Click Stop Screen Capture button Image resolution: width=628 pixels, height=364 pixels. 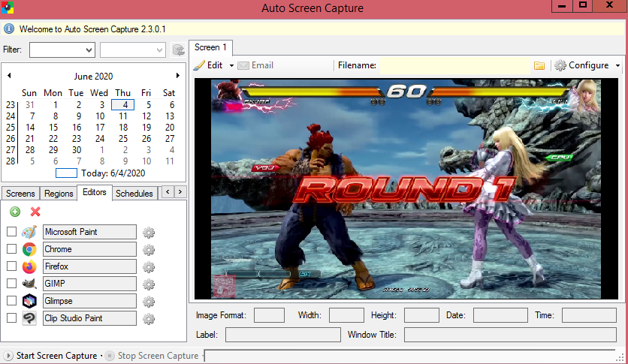[152, 356]
